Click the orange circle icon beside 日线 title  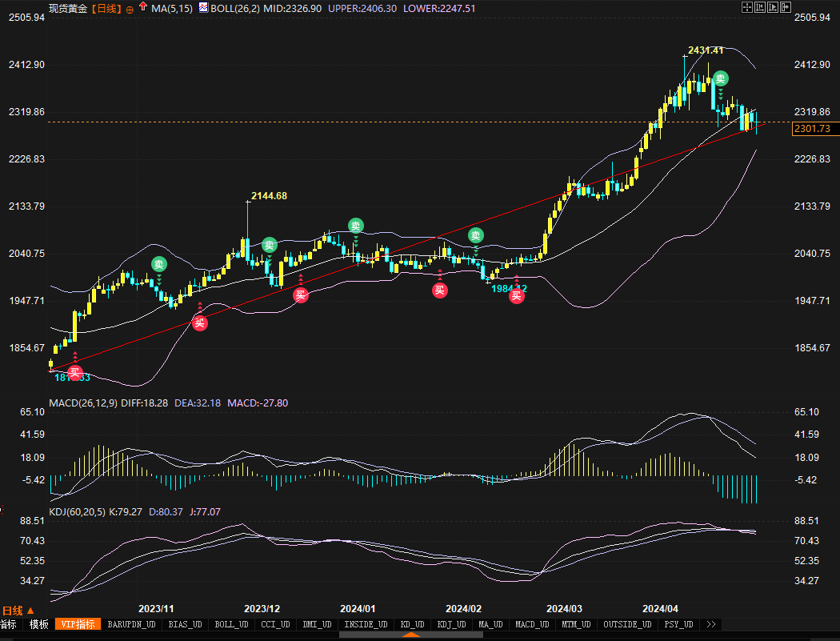130,9
